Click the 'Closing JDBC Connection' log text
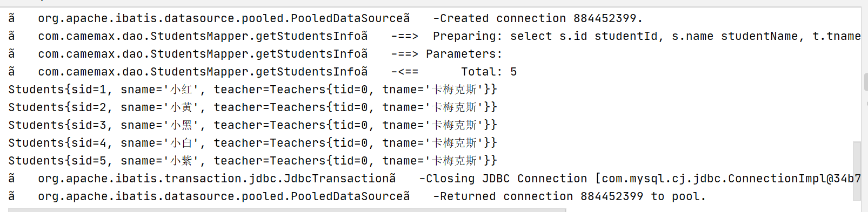Image resolution: width=868 pixels, height=212 pixels. tap(506, 179)
